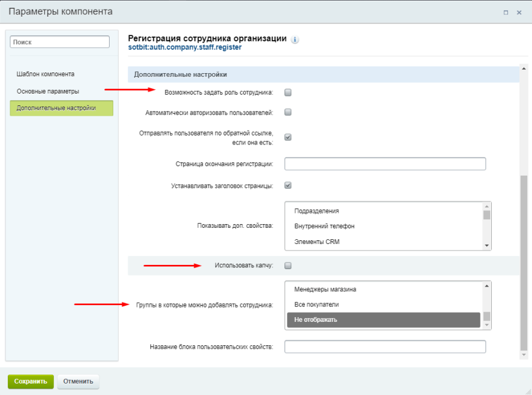
Task: Click main panel scrollbar up arrow
Action: [x=524, y=68]
